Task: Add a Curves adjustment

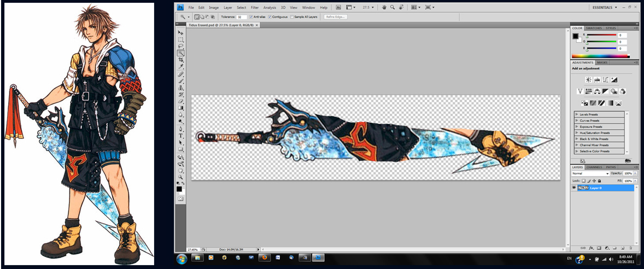Action: pos(605,80)
